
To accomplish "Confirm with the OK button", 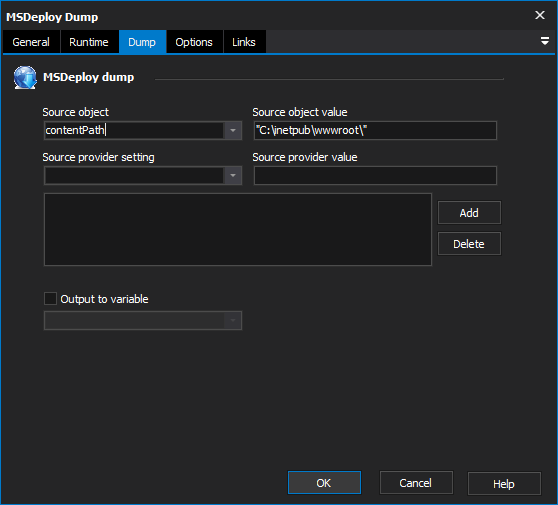I will [324, 483].
